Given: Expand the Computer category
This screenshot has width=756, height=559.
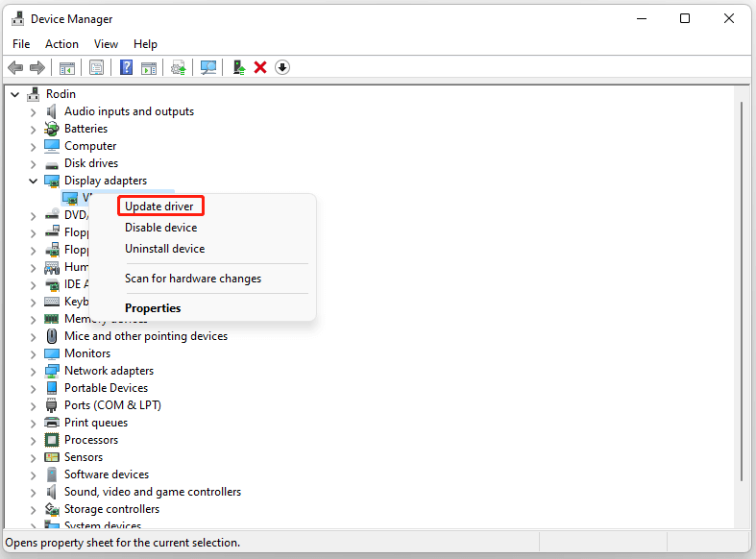Looking at the screenshot, I should click(33, 147).
